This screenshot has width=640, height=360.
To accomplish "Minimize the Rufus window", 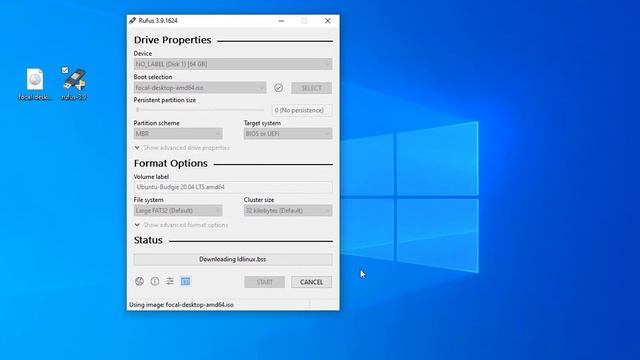I will tap(281, 21).
